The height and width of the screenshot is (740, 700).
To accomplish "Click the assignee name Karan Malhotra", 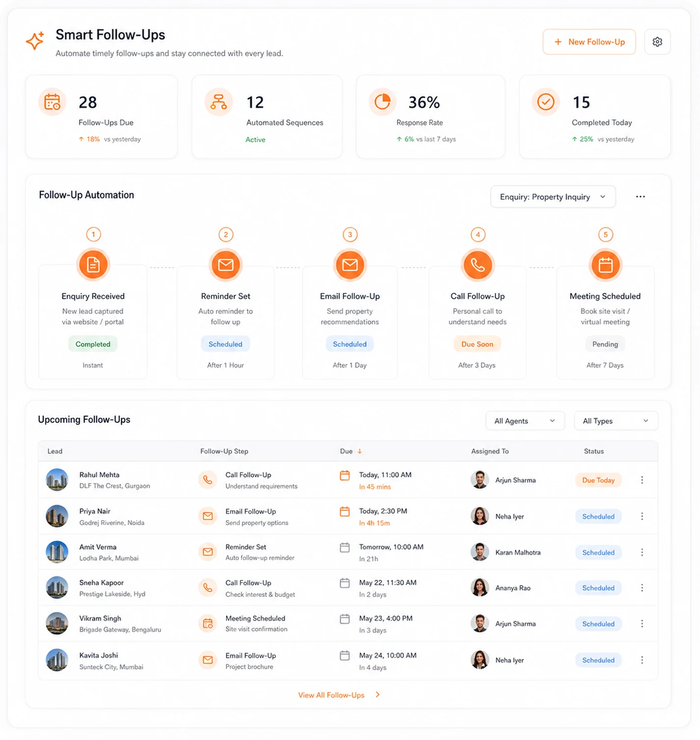I will 518,553.
